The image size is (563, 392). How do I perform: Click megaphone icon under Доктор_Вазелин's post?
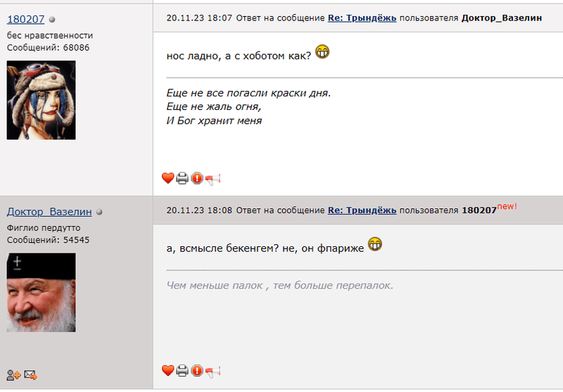click(x=213, y=370)
